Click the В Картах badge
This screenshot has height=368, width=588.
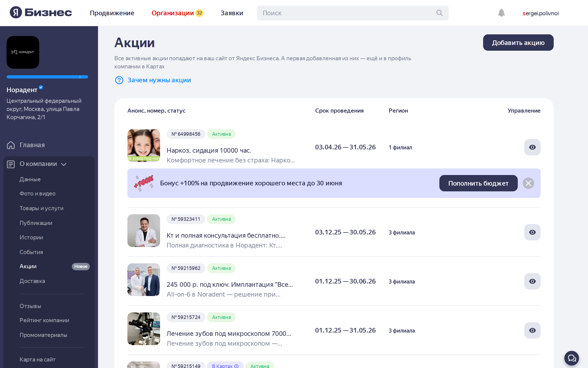coord(225,365)
